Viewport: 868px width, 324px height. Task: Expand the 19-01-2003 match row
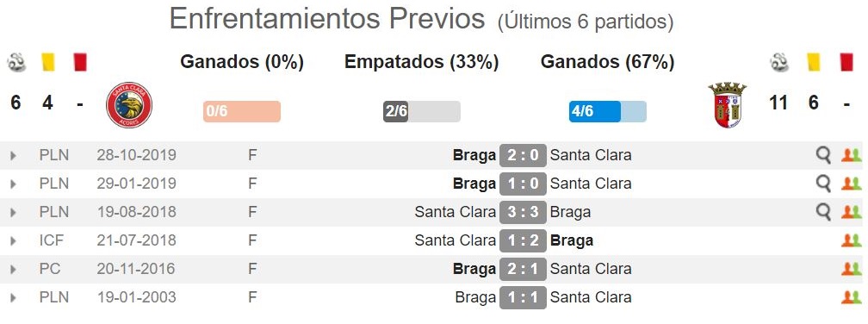pyautogui.click(x=13, y=297)
